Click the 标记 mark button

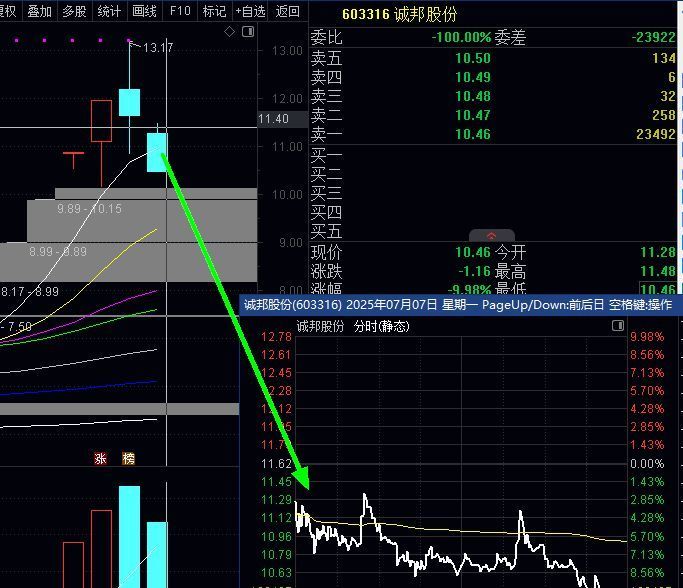tap(214, 11)
